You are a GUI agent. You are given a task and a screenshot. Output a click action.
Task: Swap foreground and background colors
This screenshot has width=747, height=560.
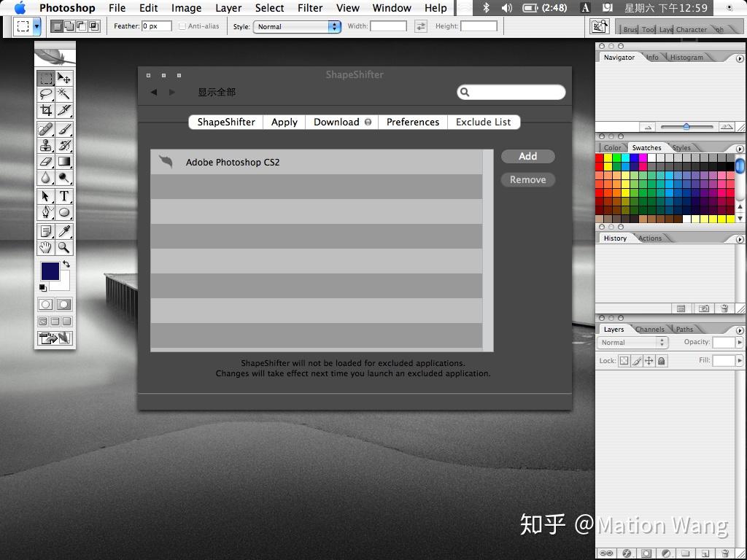tap(66, 264)
